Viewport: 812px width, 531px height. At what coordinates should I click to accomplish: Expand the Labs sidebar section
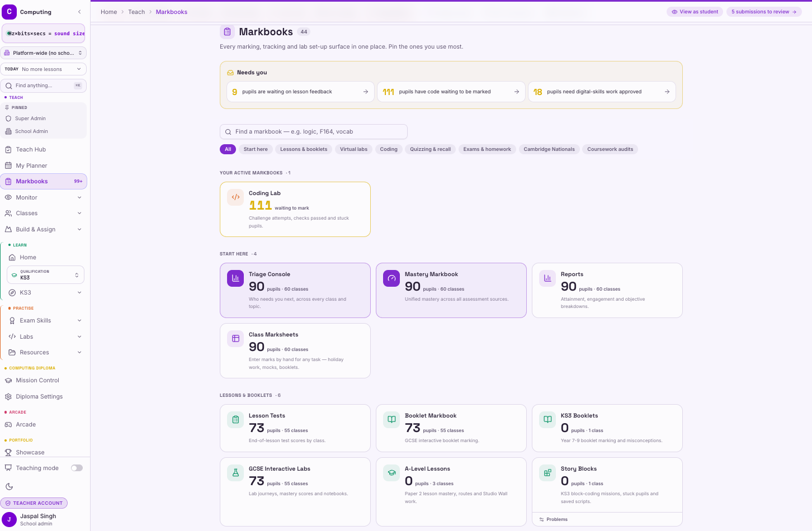point(45,336)
